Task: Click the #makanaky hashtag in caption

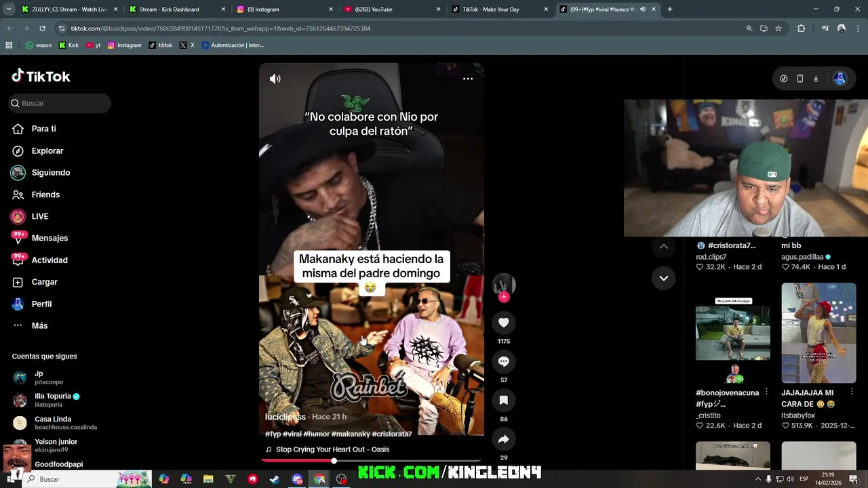Action: 351,434
